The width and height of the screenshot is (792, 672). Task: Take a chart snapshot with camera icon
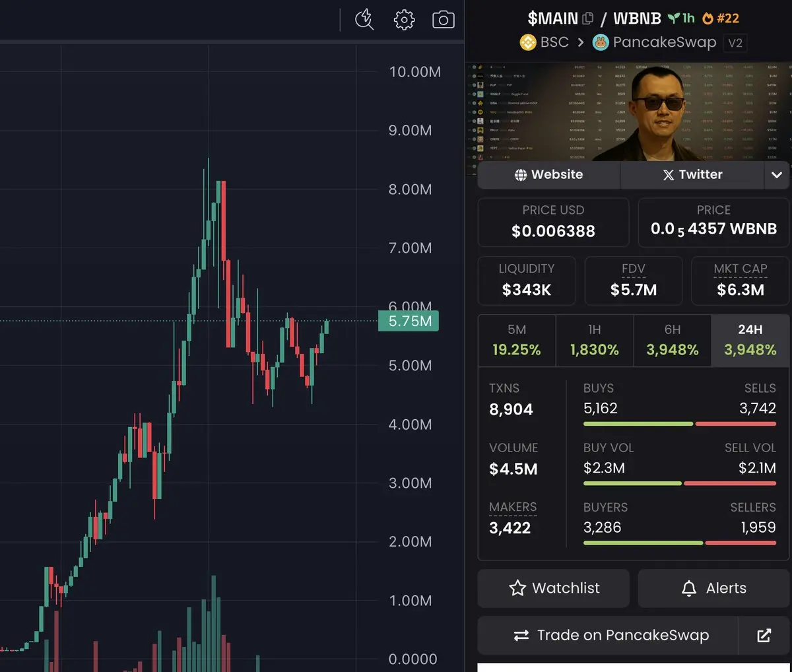[444, 20]
